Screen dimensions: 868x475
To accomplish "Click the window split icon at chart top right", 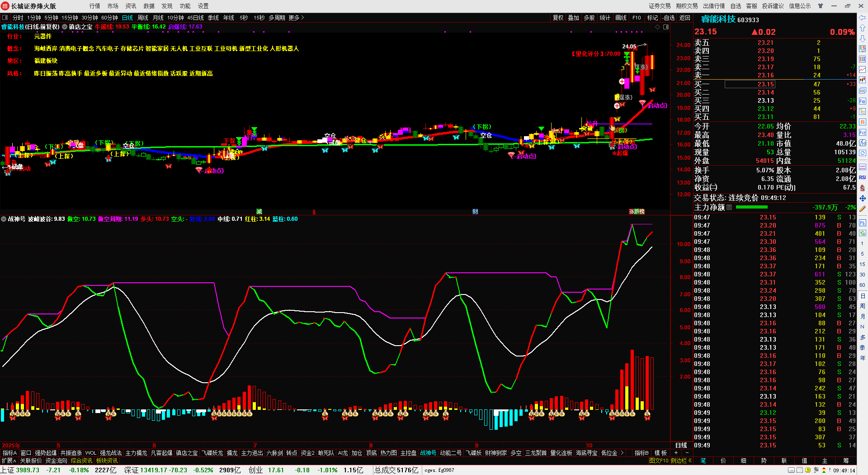I will 666,27.
